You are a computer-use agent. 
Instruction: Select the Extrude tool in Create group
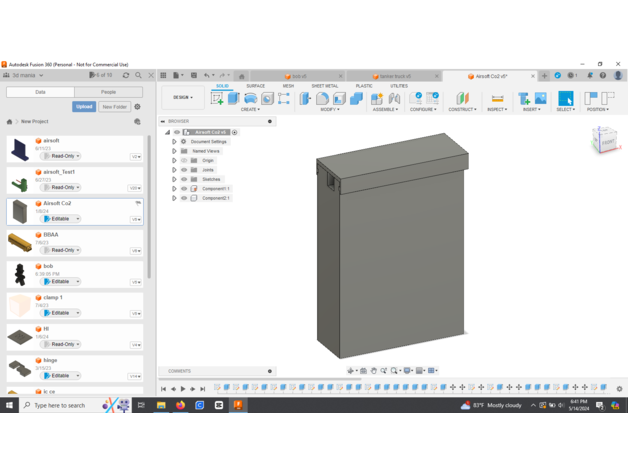pos(234,99)
